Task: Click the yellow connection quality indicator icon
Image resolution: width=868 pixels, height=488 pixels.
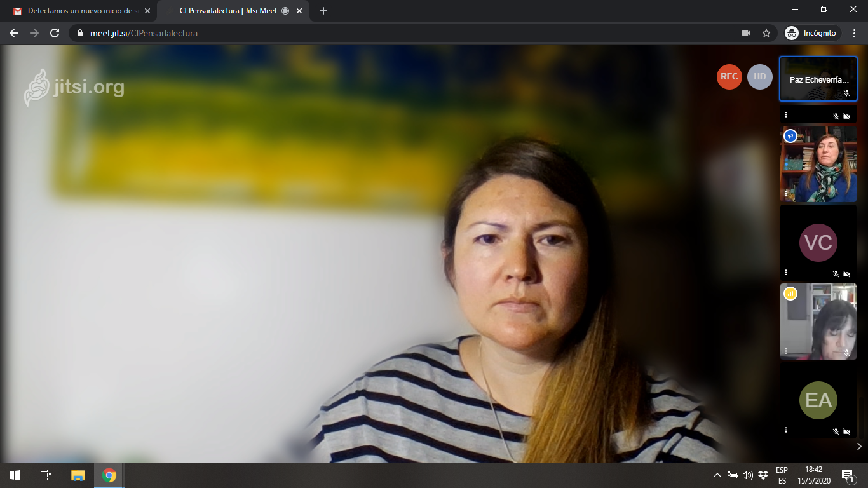Action: coord(790,294)
